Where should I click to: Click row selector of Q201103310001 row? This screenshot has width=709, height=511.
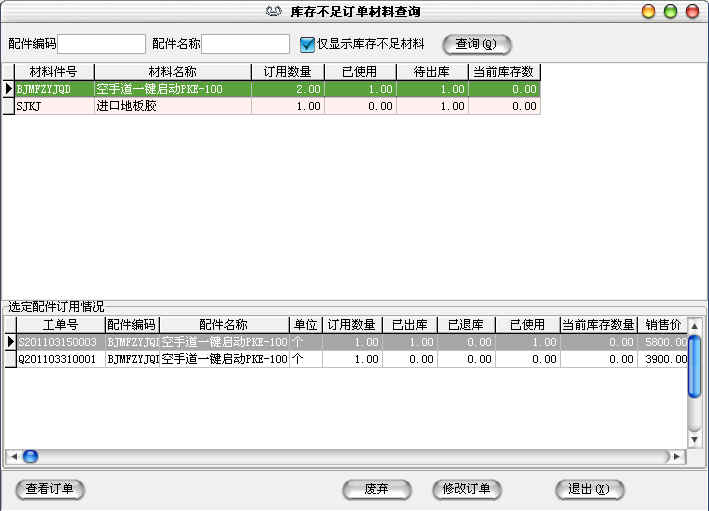pos(11,360)
